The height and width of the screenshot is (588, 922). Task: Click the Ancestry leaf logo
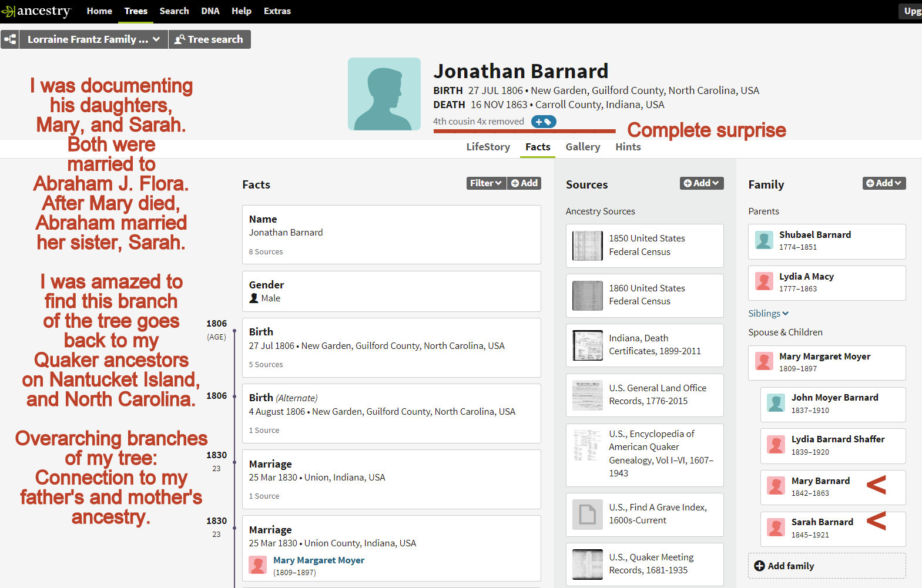tap(8, 11)
